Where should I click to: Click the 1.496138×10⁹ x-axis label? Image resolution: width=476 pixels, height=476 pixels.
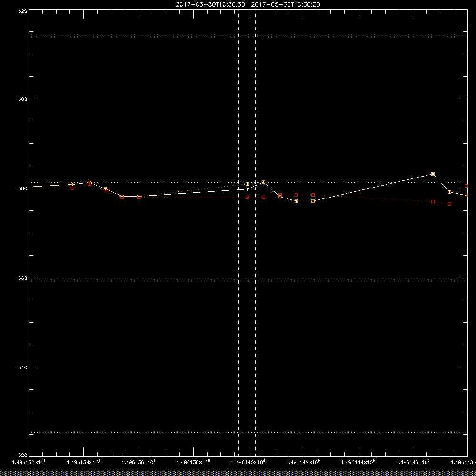click(x=193, y=462)
